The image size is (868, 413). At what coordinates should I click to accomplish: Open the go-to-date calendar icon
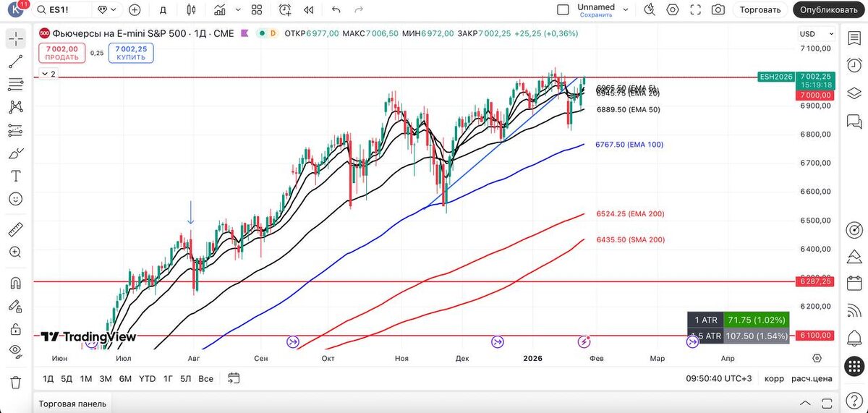234,378
